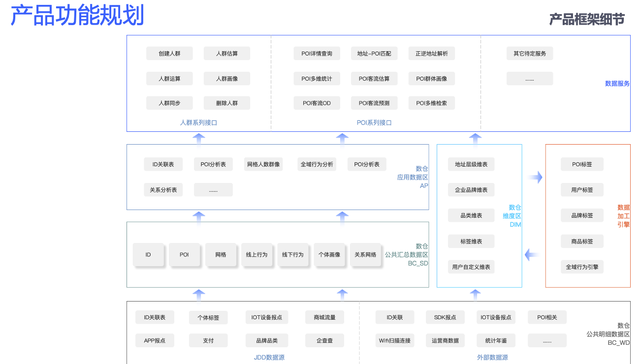Click the 网格人数群像 box
Image resolution: width=642 pixels, height=364 pixels.
pos(263,164)
